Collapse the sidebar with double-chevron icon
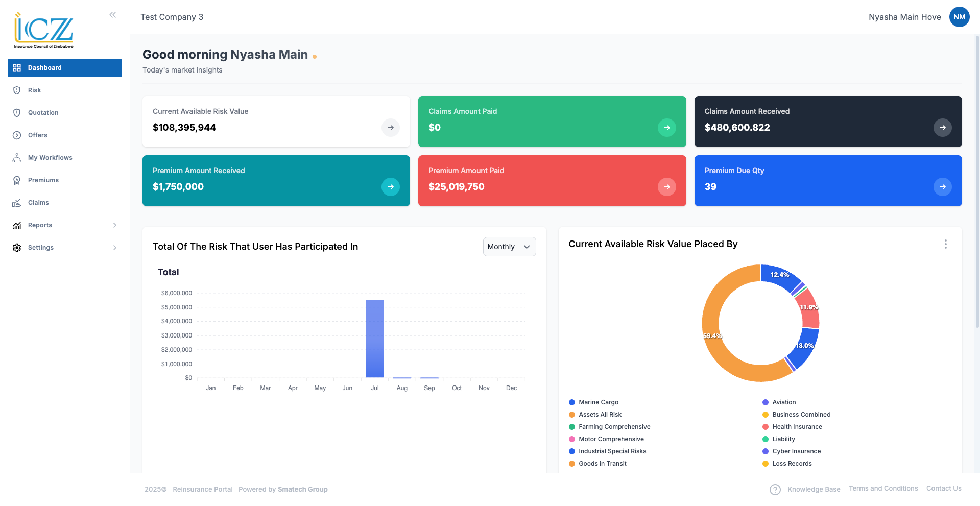This screenshot has height=506, width=980. (112, 15)
